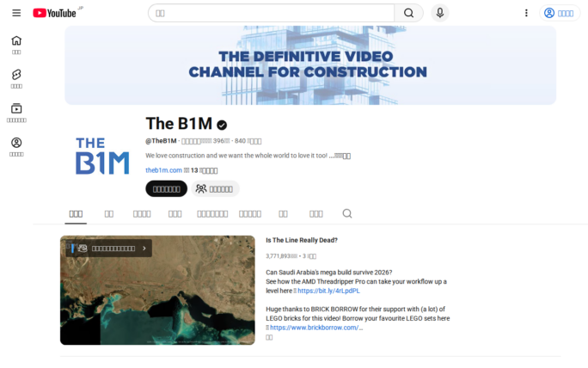This screenshot has width=588, height=368.
Task: Select the underlined first channel tab
Action: tap(76, 213)
